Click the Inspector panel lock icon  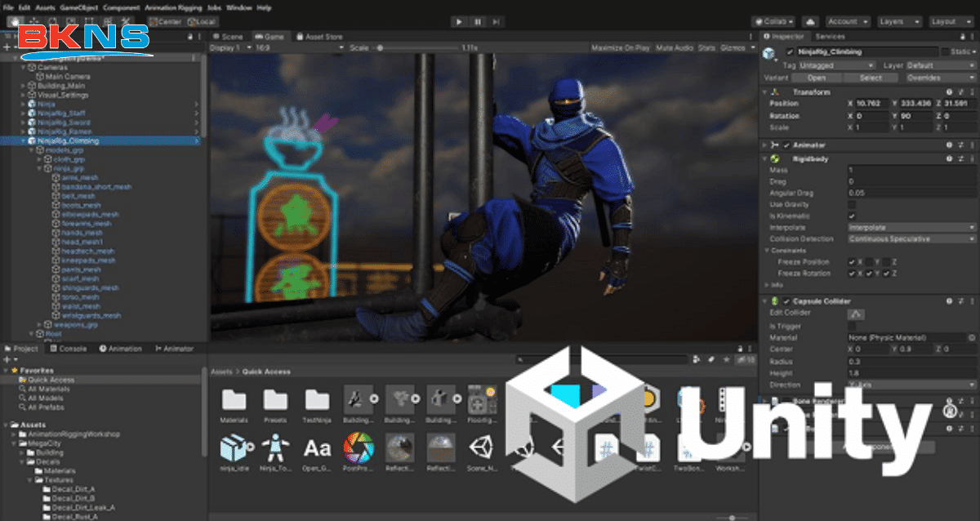pos(963,37)
